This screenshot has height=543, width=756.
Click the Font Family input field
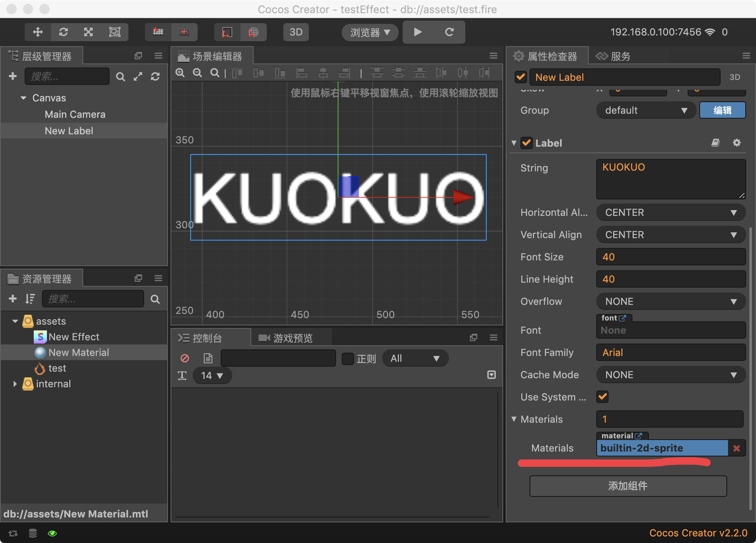click(671, 353)
